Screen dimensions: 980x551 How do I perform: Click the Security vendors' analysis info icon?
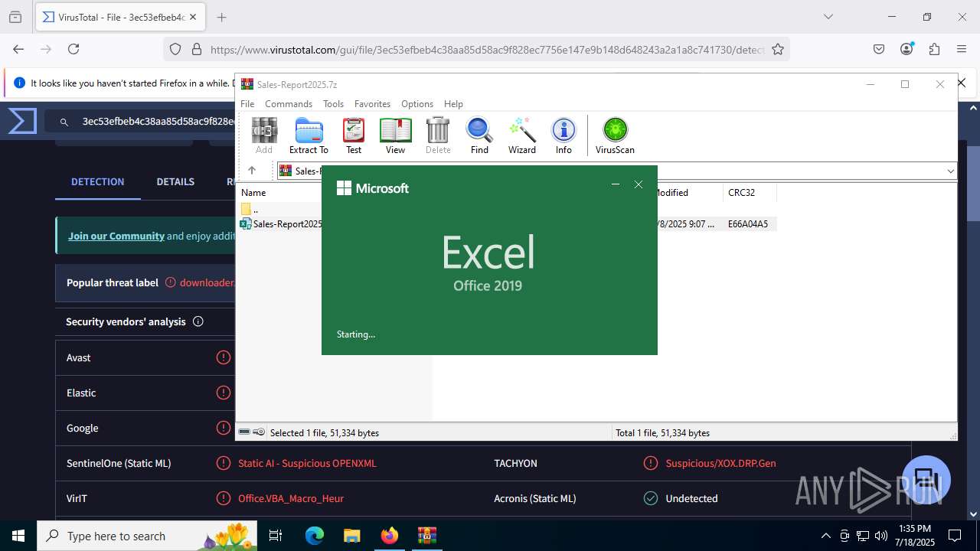(198, 321)
